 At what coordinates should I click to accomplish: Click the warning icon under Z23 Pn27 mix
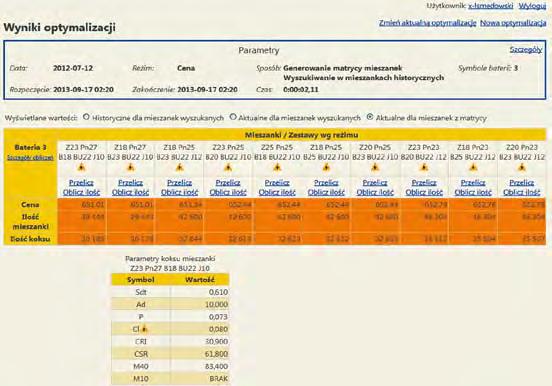tap(81, 167)
